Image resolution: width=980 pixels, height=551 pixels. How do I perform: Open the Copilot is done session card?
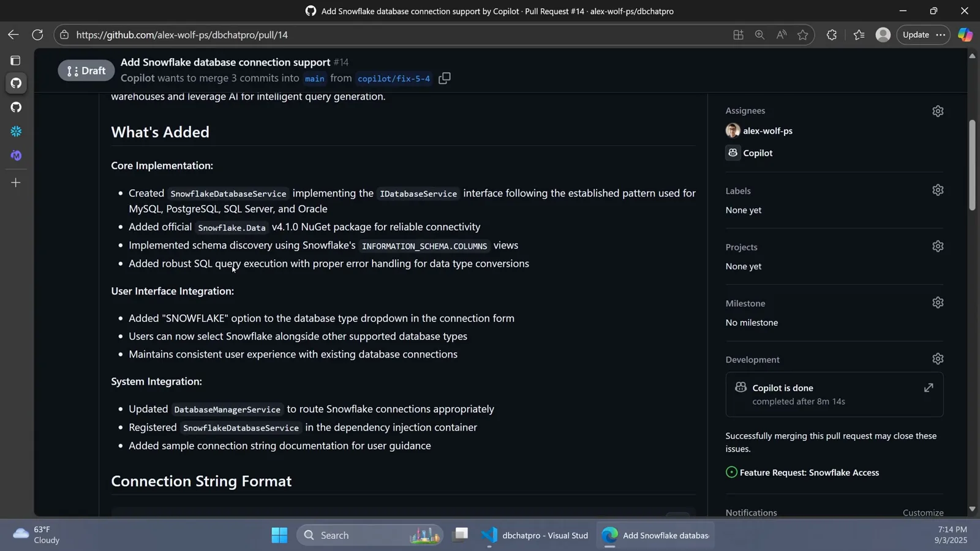click(834, 394)
